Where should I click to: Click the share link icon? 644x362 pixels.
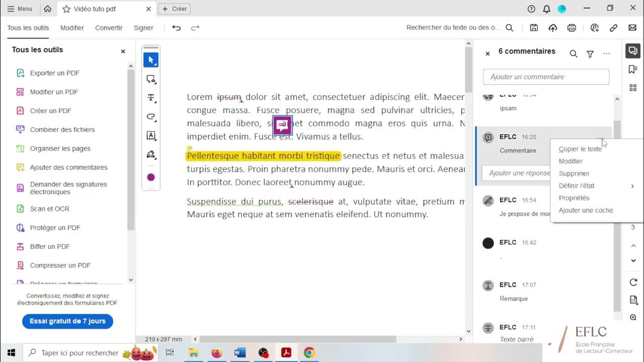tap(613, 28)
